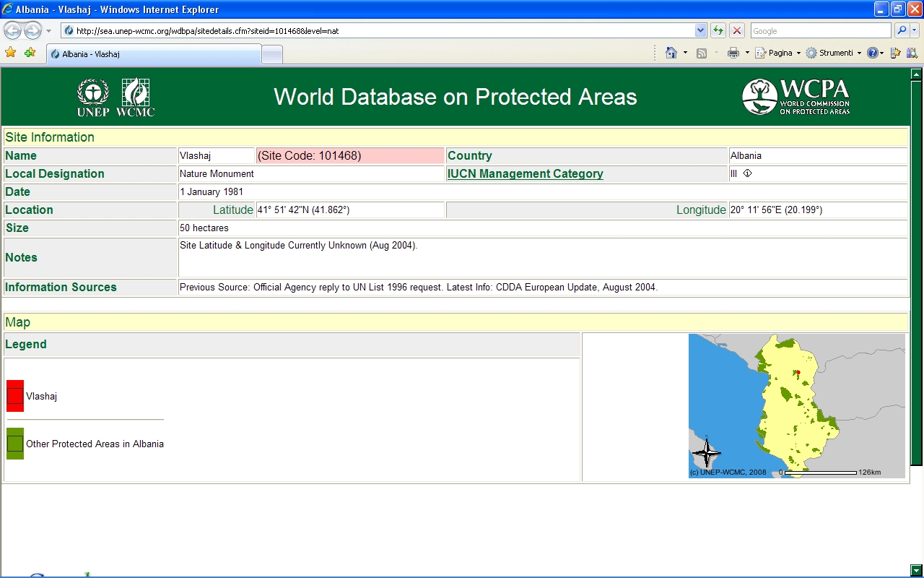Click the vertical scrollbar thumb
Screen dimensions: 924x578
(916, 272)
